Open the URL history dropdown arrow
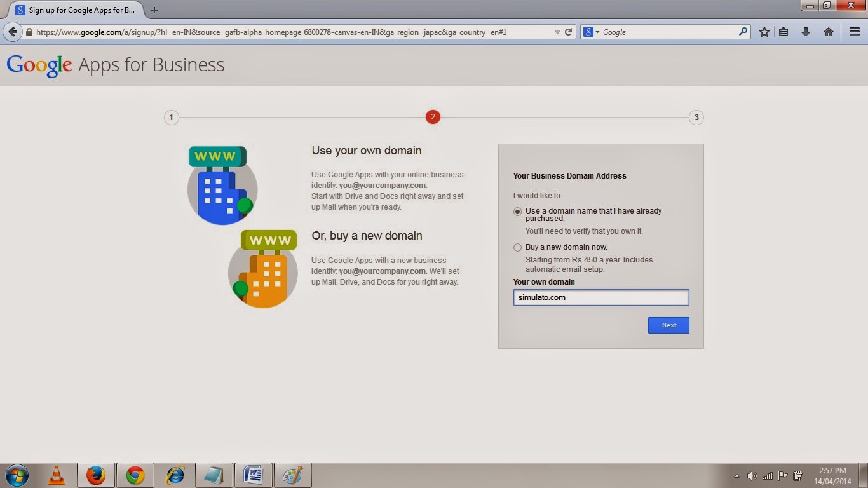The image size is (868, 488). [x=557, y=32]
